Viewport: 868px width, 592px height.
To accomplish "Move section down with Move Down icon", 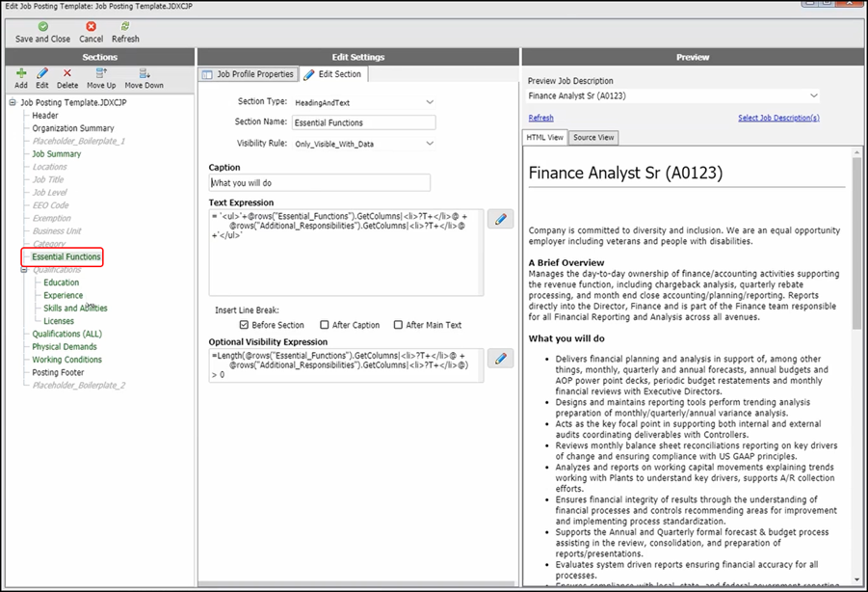I will 144,73.
